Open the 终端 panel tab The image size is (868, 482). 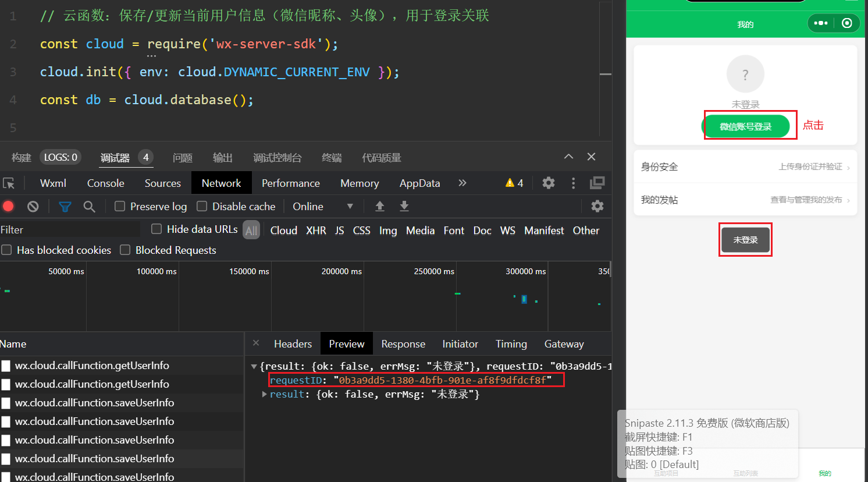(332, 157)
